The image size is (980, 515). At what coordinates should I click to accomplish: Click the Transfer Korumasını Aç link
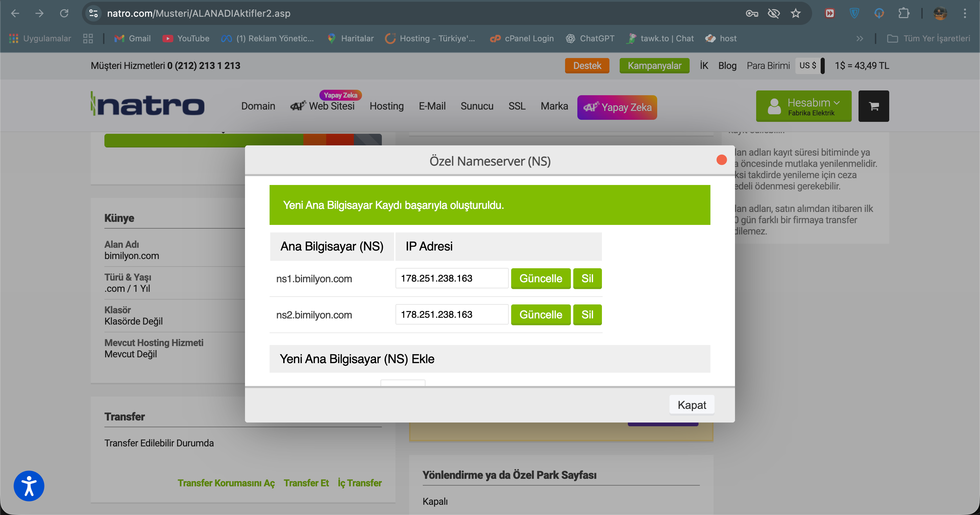pos(226,483)
